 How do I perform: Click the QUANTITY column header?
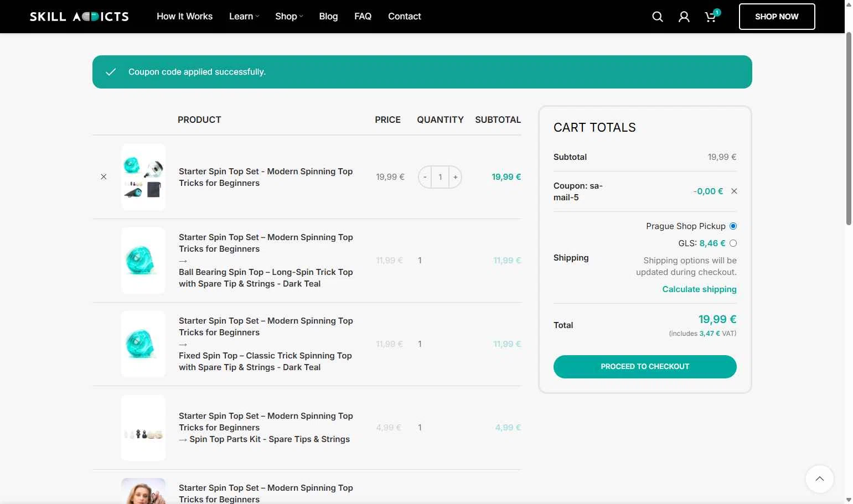[x=440, y=119]
